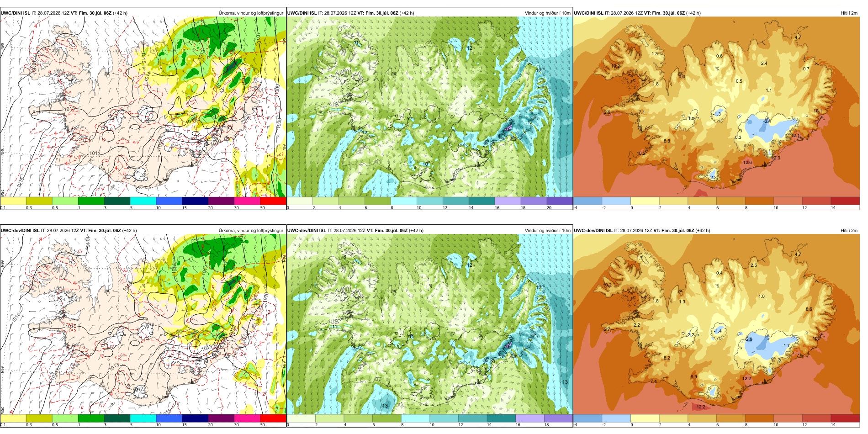Click the -2.9 value on UWC-dev temperature map

pos(748,339)
